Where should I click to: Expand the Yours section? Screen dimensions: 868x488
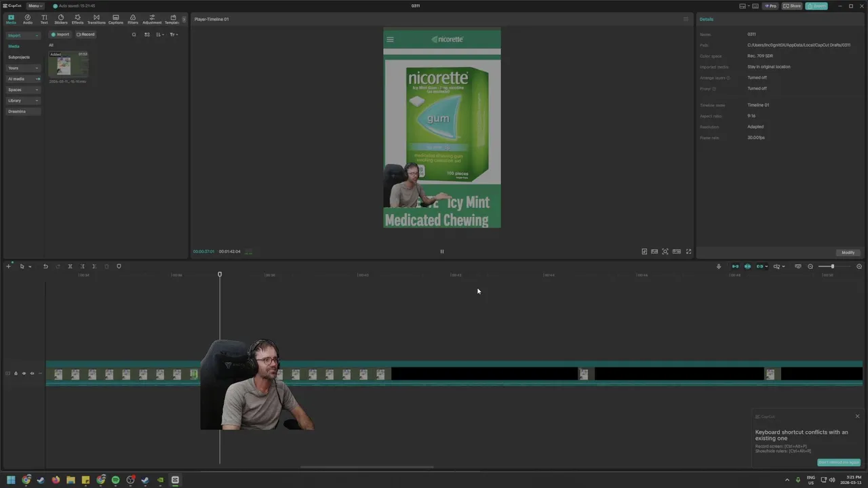23,68
